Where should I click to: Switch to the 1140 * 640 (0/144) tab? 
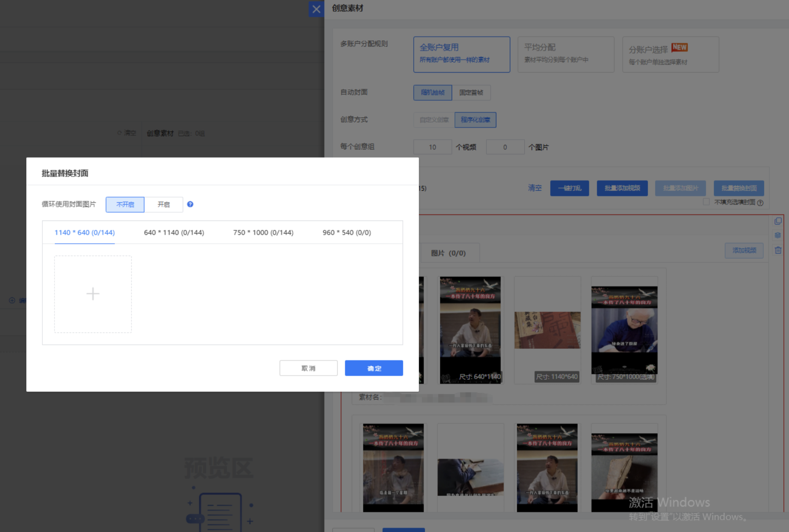click(85, 232)
